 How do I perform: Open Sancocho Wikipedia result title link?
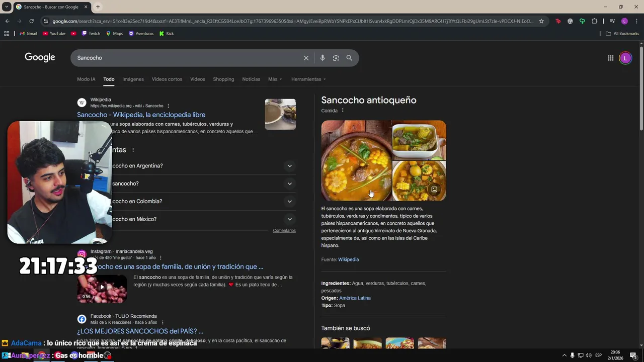pos(141,115)
